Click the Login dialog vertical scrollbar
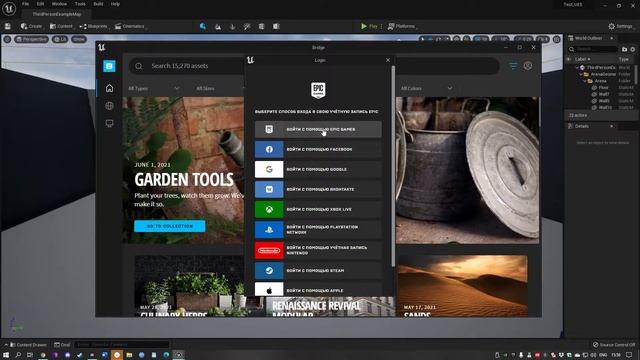 click(393, 166)
